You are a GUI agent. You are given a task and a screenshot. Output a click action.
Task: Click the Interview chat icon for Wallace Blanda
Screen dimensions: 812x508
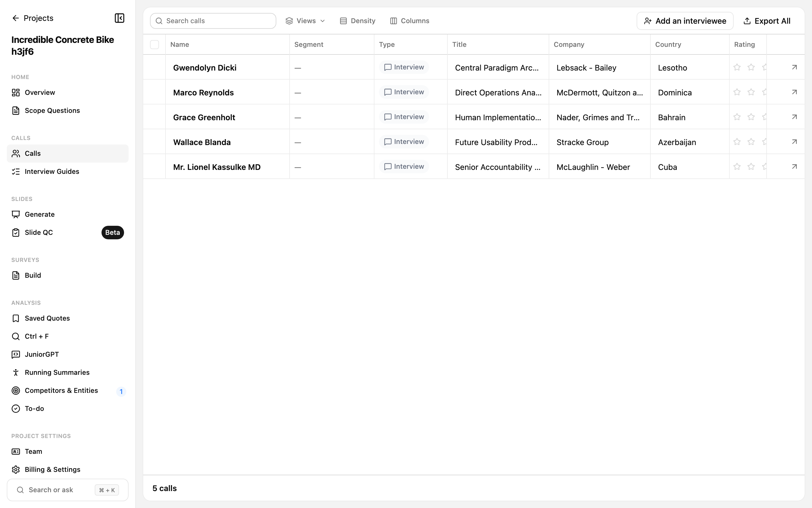click(388, 142)
